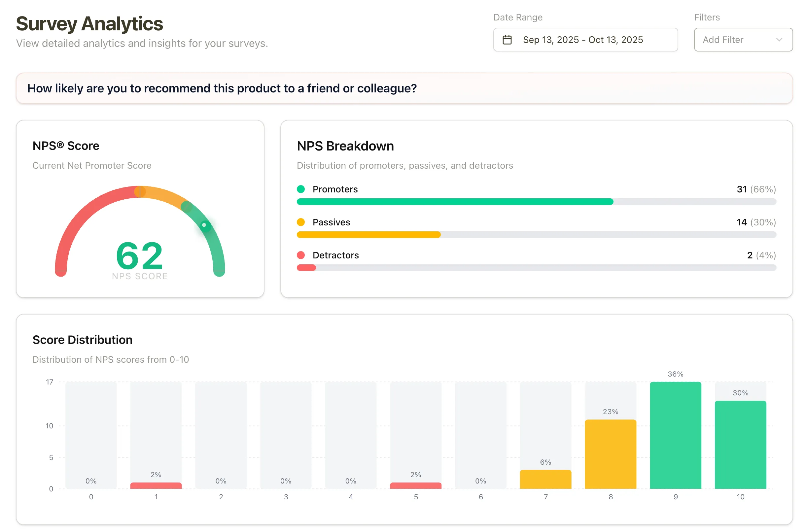
Task: Open the date range calendar icon
Action: pyautogui.click(x=508, y=39)
